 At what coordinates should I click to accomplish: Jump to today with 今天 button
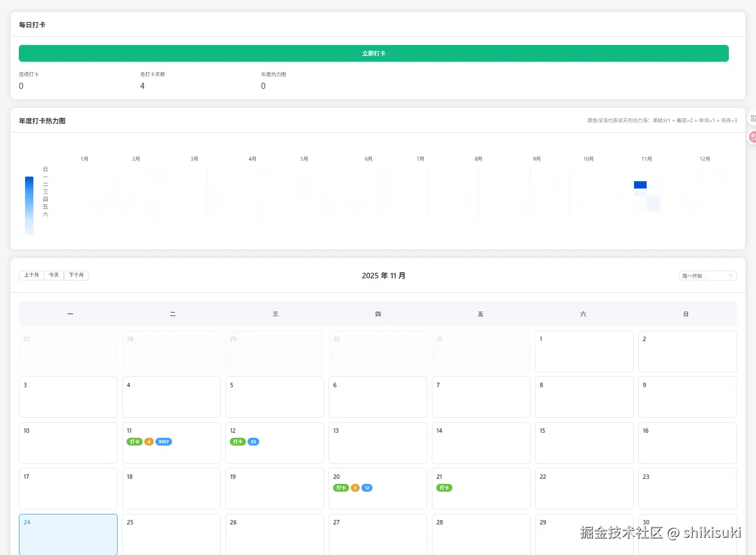click(54, 275)
